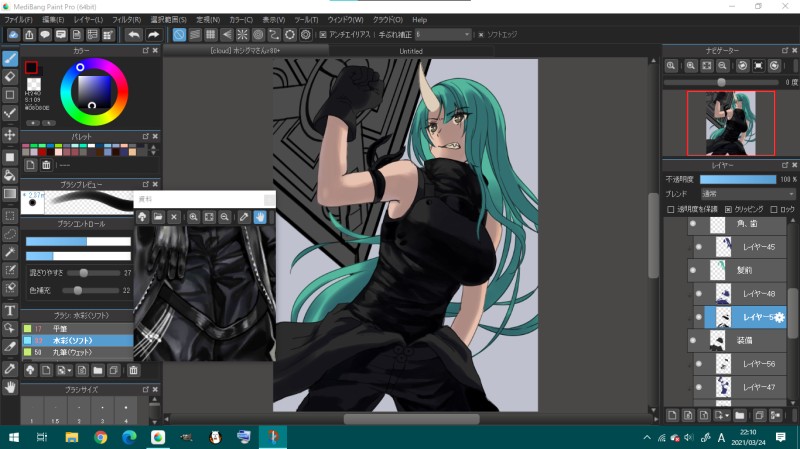
Task: Toggle the clipping checkbox
Action: pyautogui.click(x=728, y=209)
